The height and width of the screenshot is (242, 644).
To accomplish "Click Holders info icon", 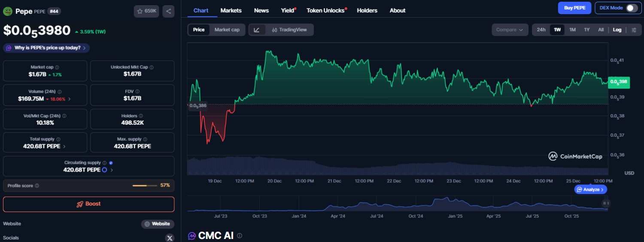I will pyautogui.click(x=141, y=116).
